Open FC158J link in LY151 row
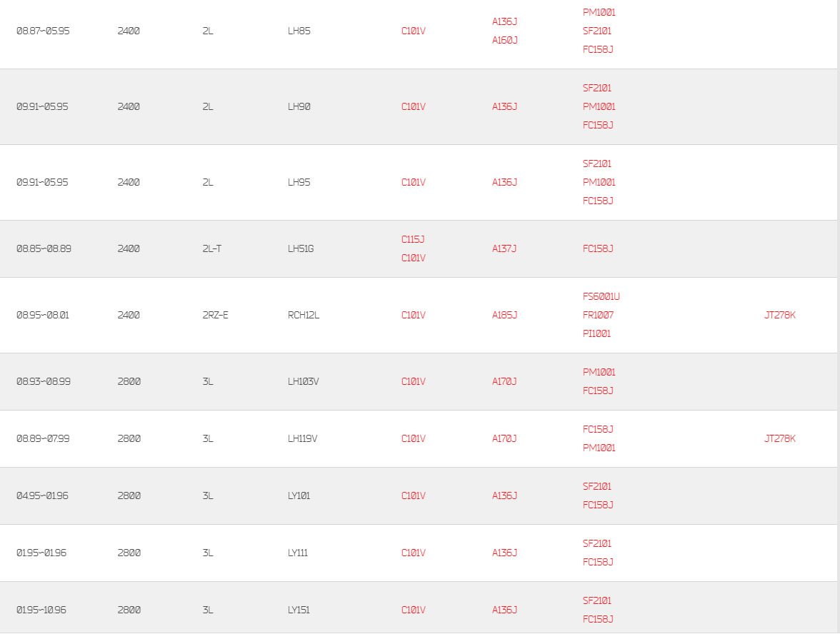The width and height of the screenshot is (840, 634). (598, 620)
